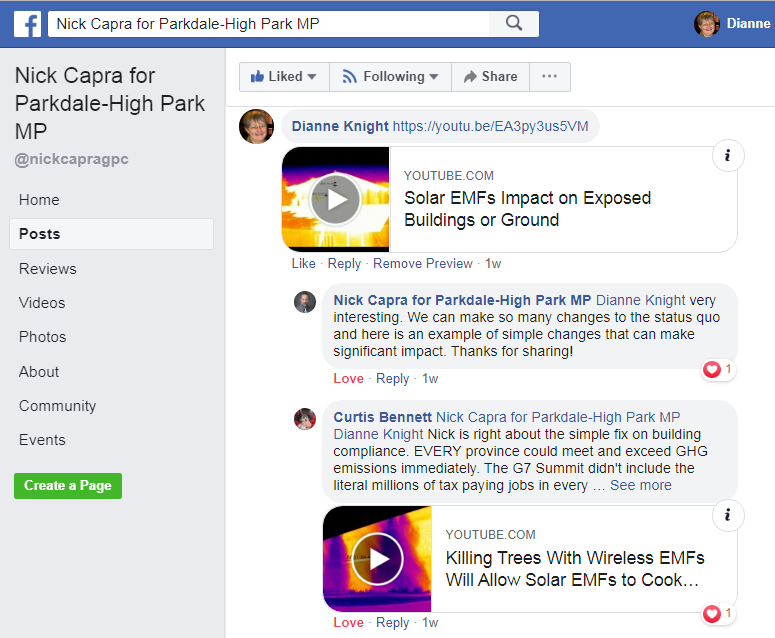This screenshot has width=775, height=638.
Task: Click Dianne Knight's name on her comment
Action: [340, 127]
